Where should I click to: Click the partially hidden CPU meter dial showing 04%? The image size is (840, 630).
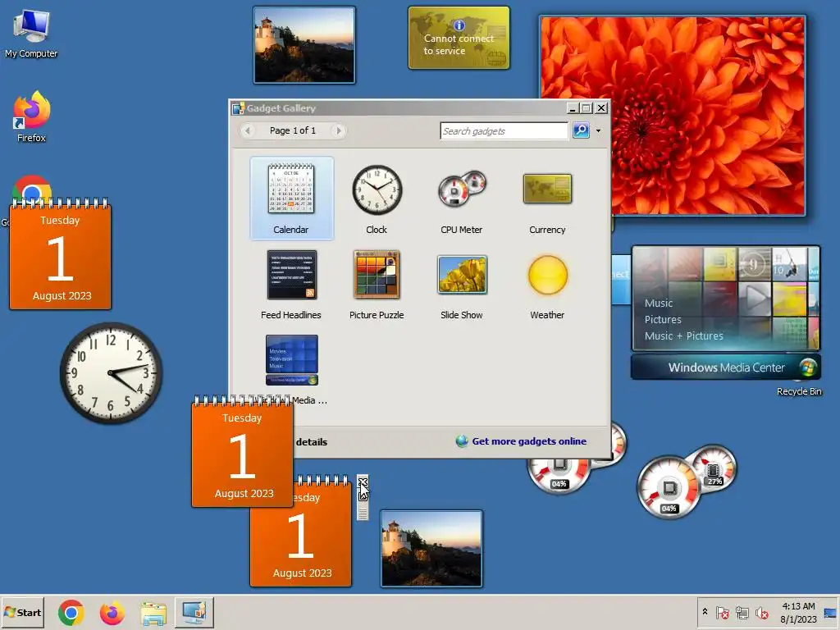[x=559, y=475]
